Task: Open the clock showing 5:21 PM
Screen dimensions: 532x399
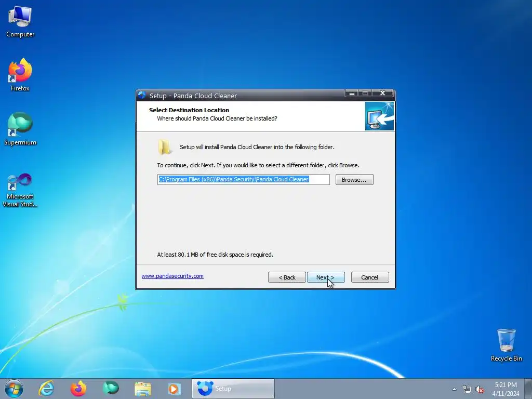Action: point(506,389)
